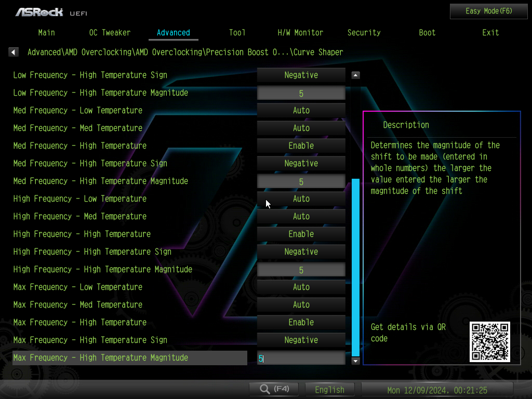Edit High Frequency - High Temperature Magnitude value

pyautogui.click(x=301, y=270)
